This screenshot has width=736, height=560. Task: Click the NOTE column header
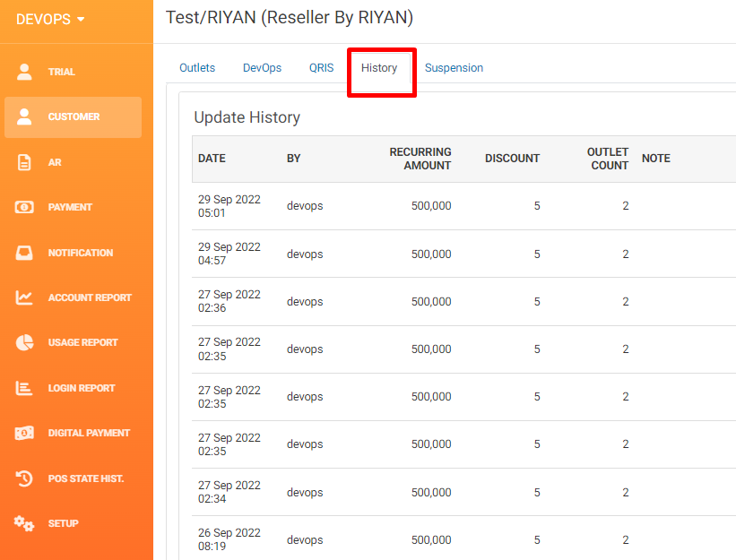coord(655,159)
